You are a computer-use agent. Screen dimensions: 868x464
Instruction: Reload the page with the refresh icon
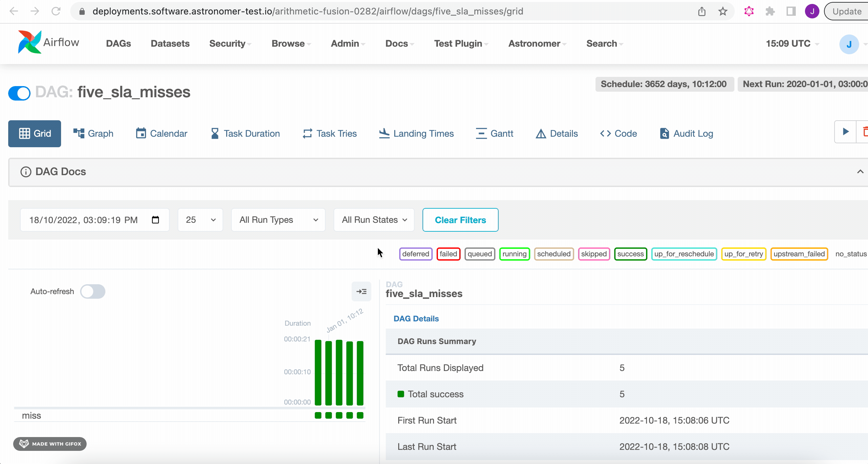[x=56, y=12]
